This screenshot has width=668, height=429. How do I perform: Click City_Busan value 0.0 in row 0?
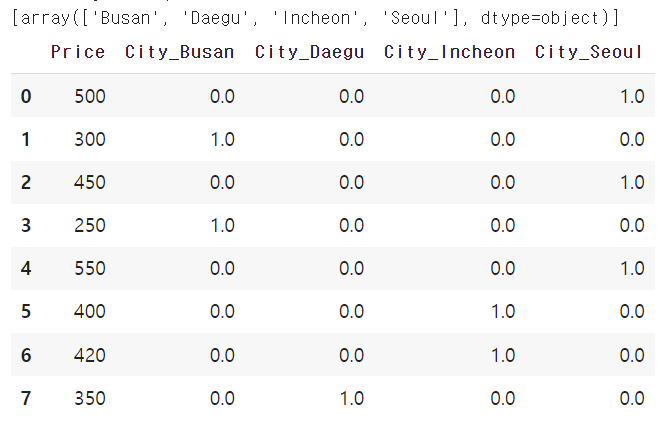coord(222,96)
